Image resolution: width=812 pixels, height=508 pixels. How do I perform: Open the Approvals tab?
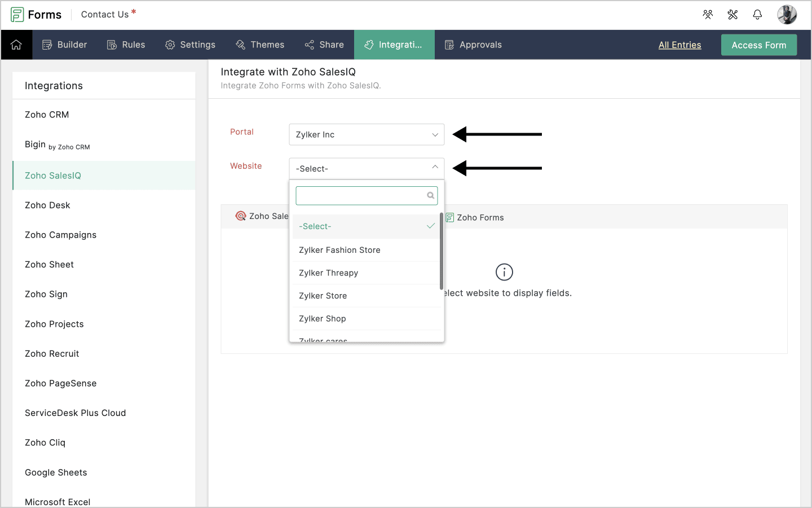473,45
